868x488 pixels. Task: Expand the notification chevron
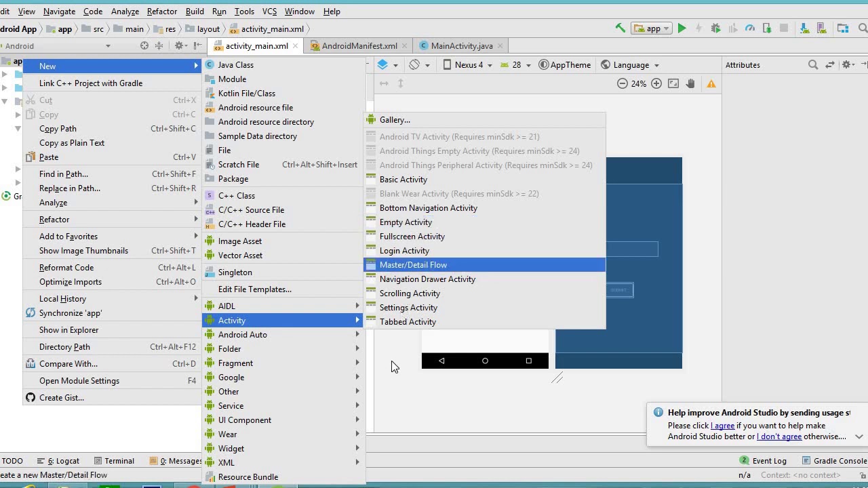tap(859, 436)
